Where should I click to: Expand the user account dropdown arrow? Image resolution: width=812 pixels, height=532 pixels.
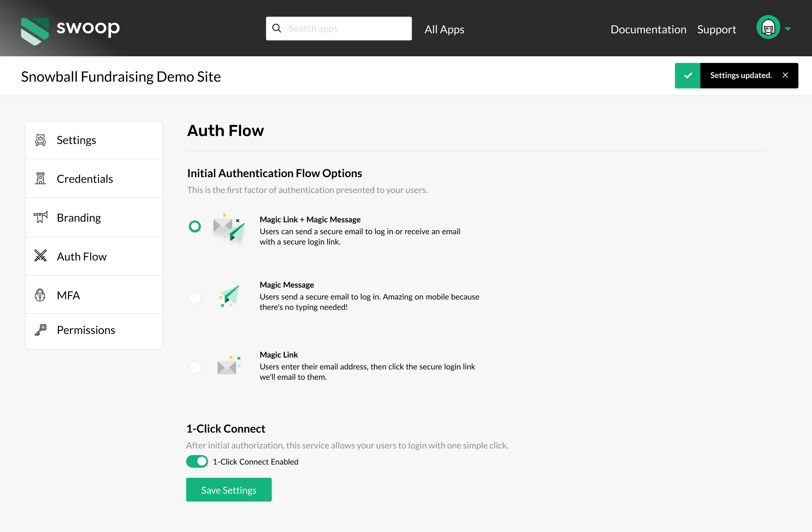tap(788, 29)
